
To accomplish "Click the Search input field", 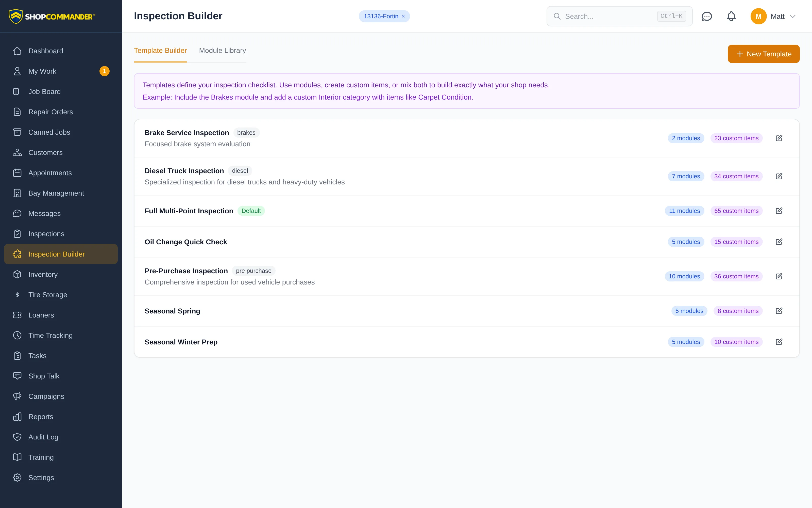I will (619, 16).
